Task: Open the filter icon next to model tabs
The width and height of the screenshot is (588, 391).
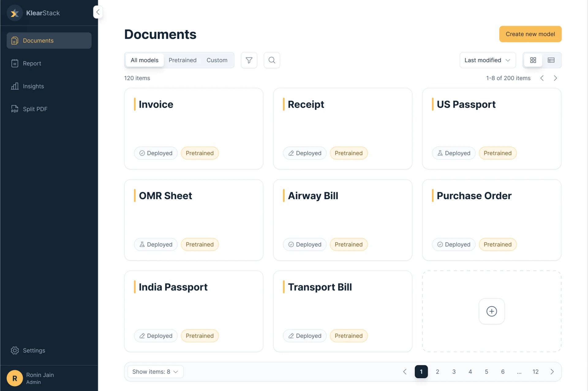Action: pyautogui.click(x=249, y=60)
